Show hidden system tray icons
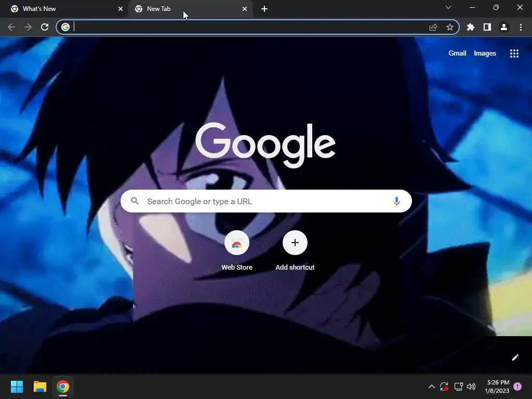Image resolution: width=532 pixels, height=399 pixels. (432, 387)
